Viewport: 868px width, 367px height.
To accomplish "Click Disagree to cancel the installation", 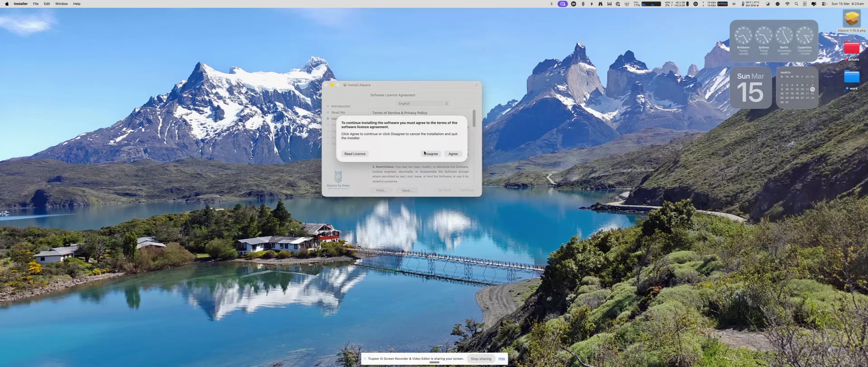I will tap(431, 154).
